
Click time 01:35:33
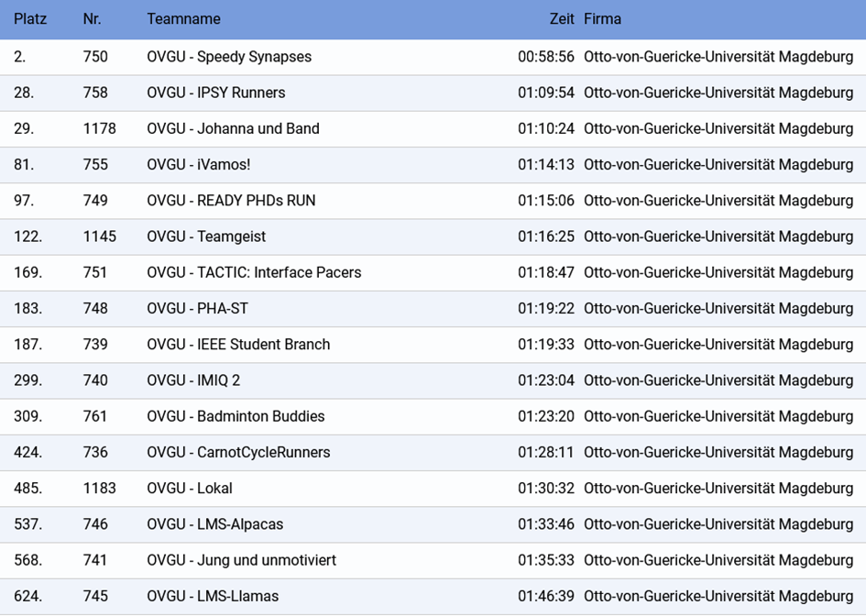[546, 560]
